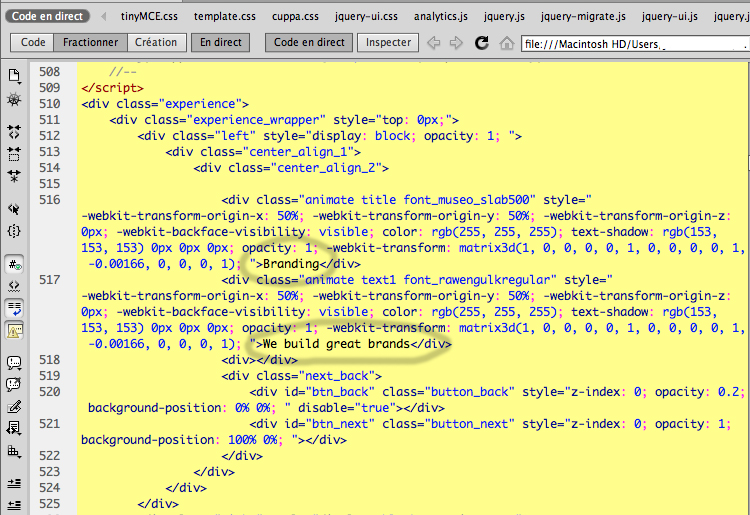Open Move or Convert CSS icon
The image size is (750, 515).
[x=14, y=451]
